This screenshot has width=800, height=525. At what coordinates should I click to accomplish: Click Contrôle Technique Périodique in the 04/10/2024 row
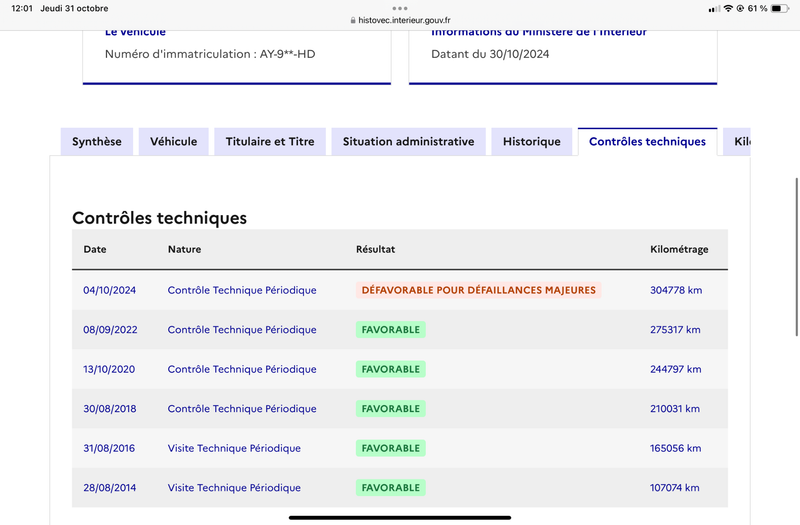[x=242, y=290]
